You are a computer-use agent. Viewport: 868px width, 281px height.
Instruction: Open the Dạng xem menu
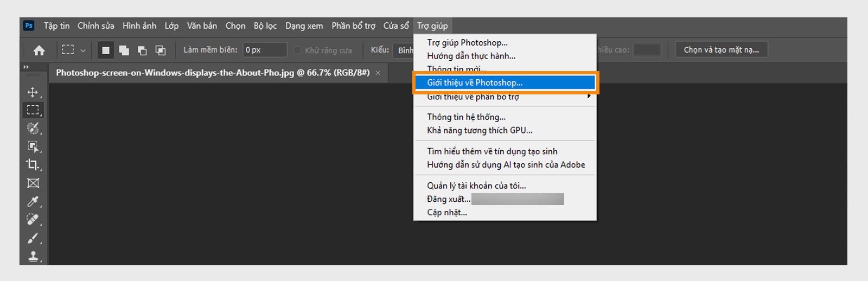coord(304,25)
